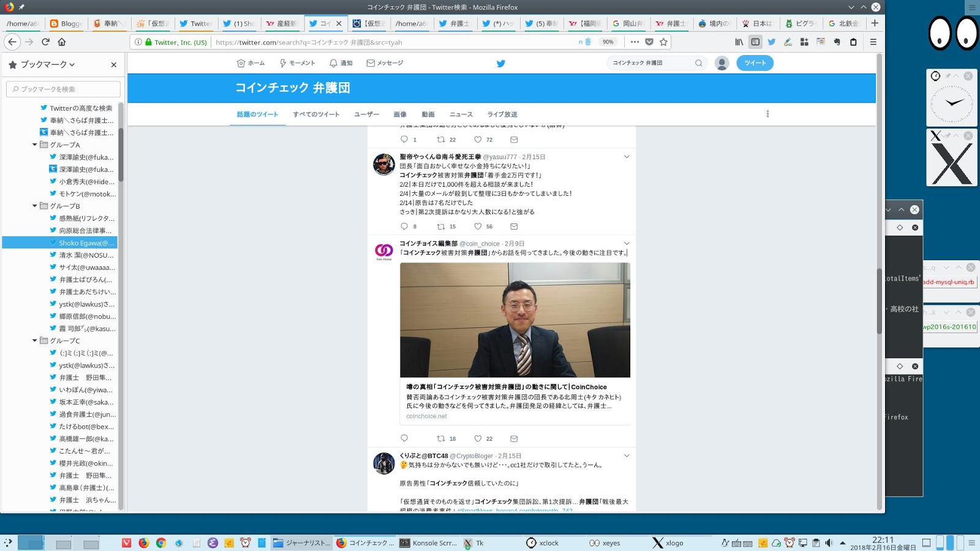Open a new browser tab
The width and height of the screenshot is (980, 551).
click(875, 23)
